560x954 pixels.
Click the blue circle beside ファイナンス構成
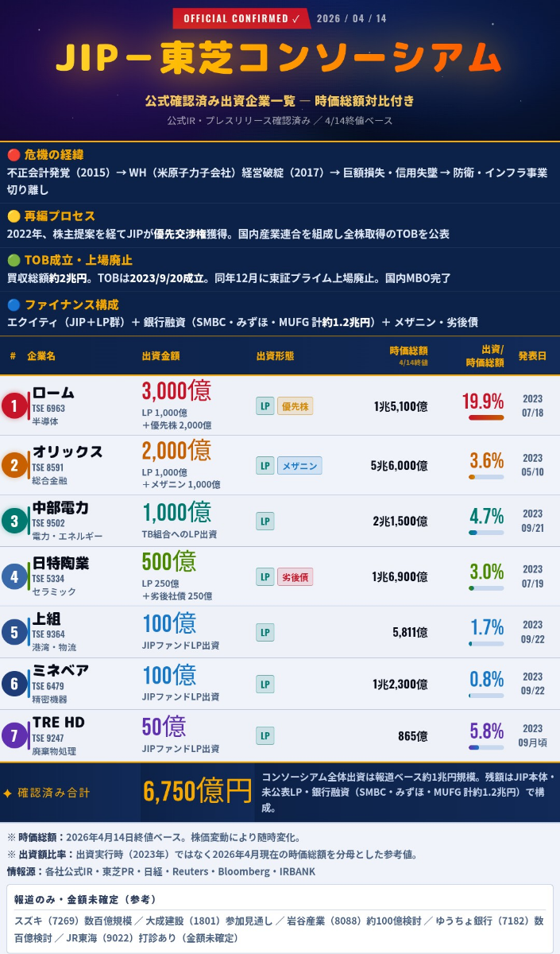click(x=14, y=304)
